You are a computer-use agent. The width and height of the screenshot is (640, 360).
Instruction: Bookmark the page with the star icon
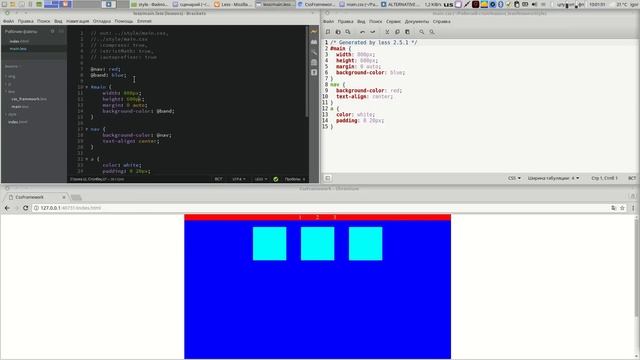click(x=622, y=208)
